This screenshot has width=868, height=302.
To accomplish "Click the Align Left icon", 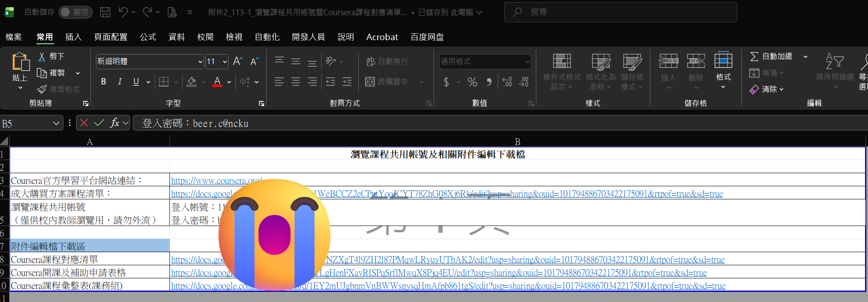I will (x=279, y=82).
